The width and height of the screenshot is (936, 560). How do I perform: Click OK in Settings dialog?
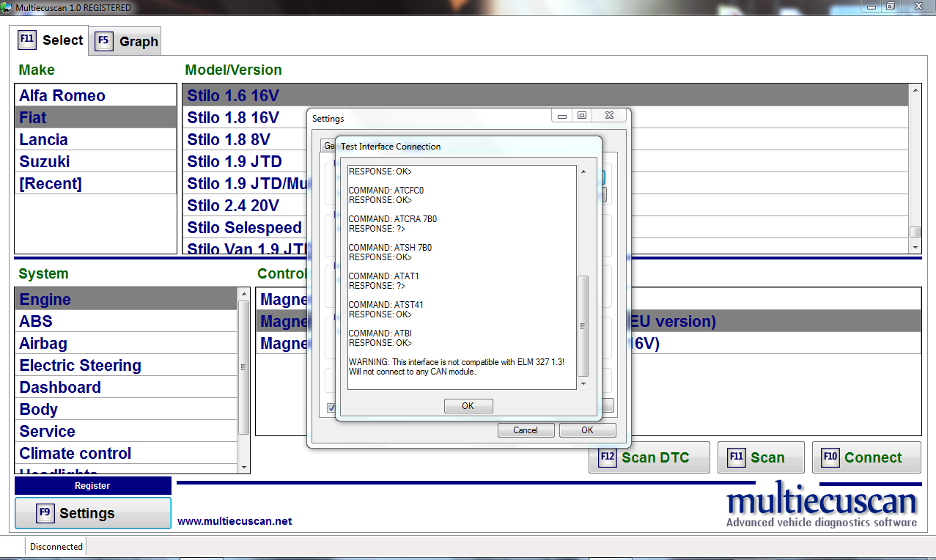point(587,430)
